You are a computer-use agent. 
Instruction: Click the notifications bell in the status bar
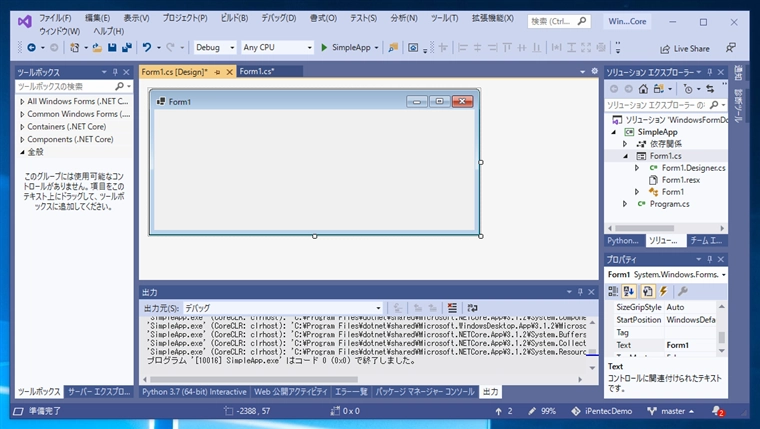click(717, 411)
